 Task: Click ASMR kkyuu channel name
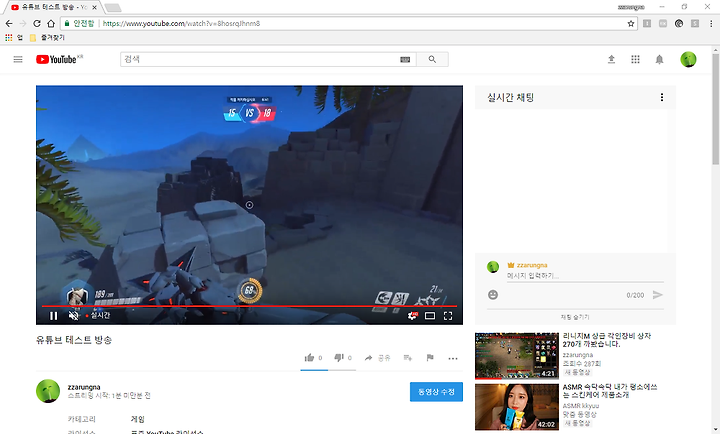(x=581, y=406)
